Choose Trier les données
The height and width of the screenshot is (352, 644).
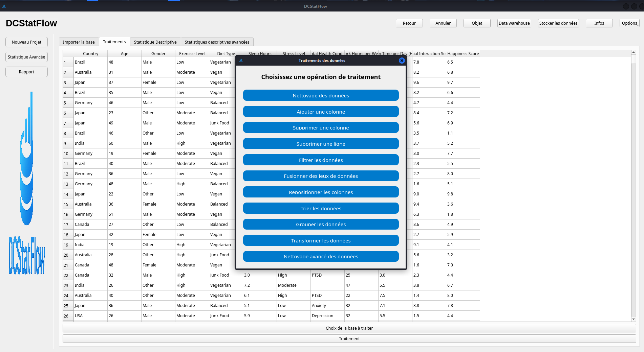click(321, 208)
